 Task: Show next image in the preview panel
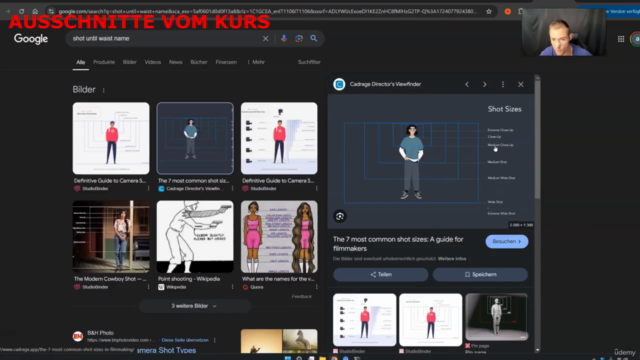pyautogui.click(x=485, y=84)
